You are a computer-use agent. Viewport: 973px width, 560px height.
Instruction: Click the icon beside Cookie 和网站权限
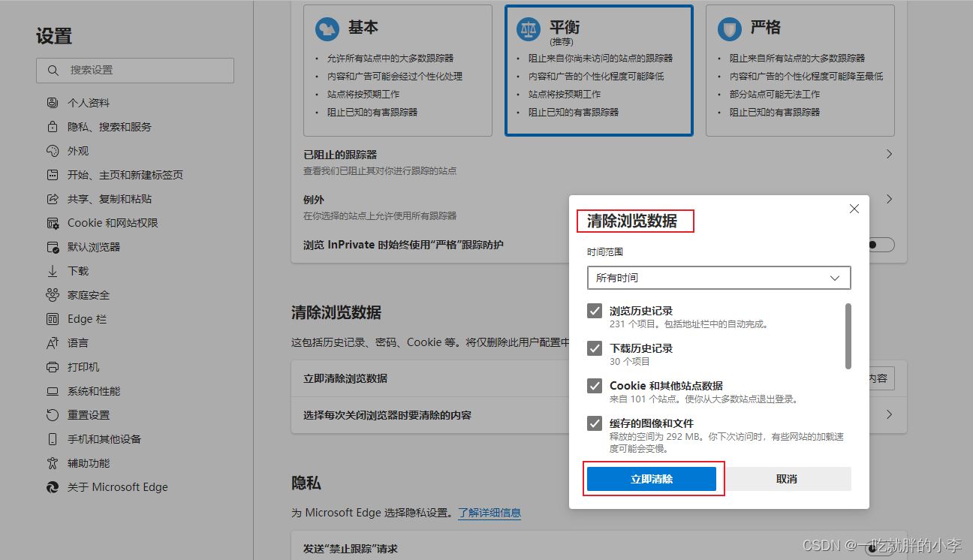(53, 223)
